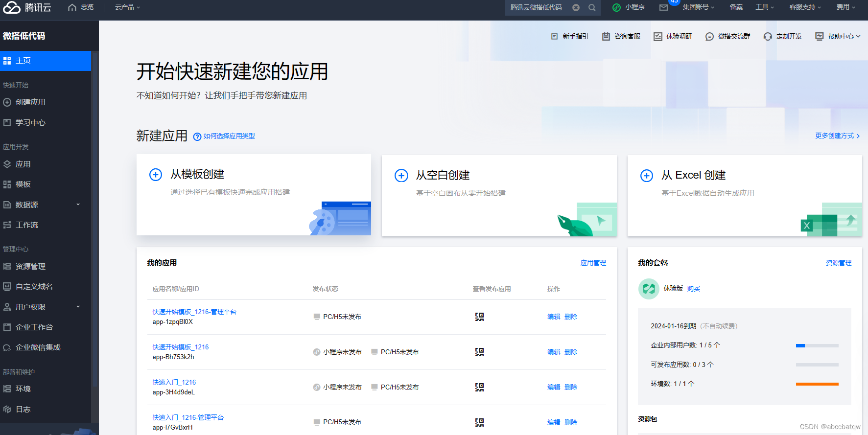Click the plus icon on 从模板创建 card
868x435 pixels.
pos(156,174)
